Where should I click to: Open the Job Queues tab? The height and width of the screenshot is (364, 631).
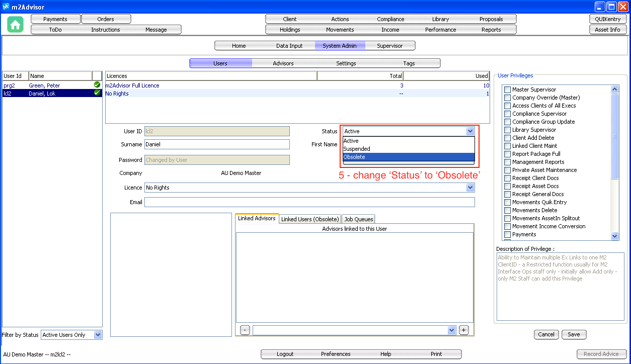[x=358, y=219]
